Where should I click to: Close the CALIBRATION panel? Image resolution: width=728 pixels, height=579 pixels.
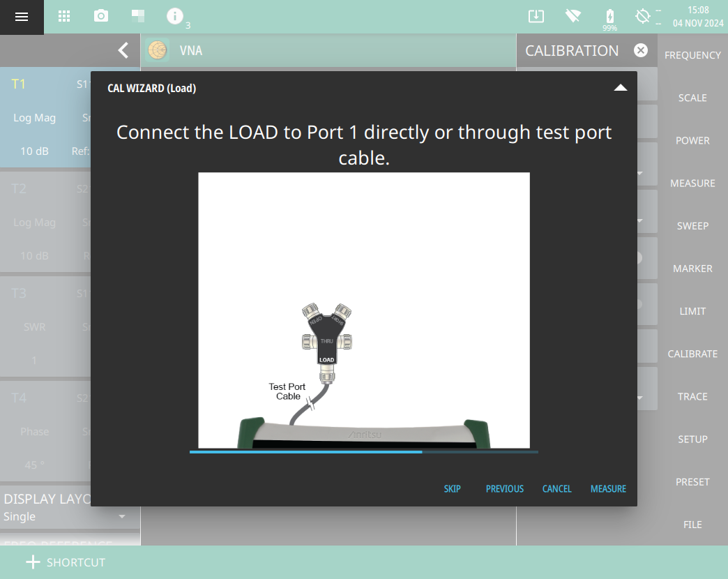click(641, 50)
